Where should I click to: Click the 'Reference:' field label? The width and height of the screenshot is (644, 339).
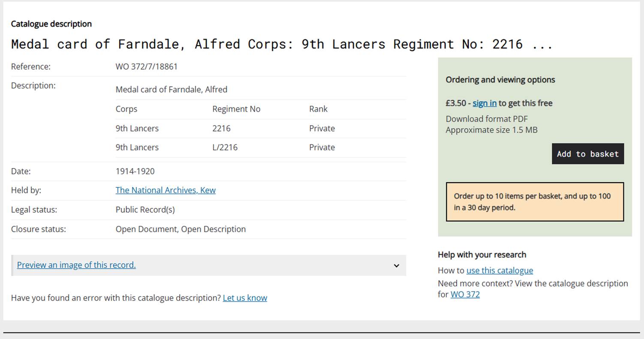[x=31, y=66]
